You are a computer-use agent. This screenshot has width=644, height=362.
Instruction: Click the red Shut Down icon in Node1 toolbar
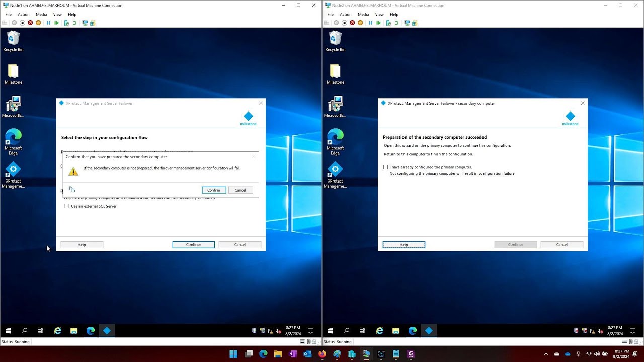pyautogui.click(x=30, y=23)
